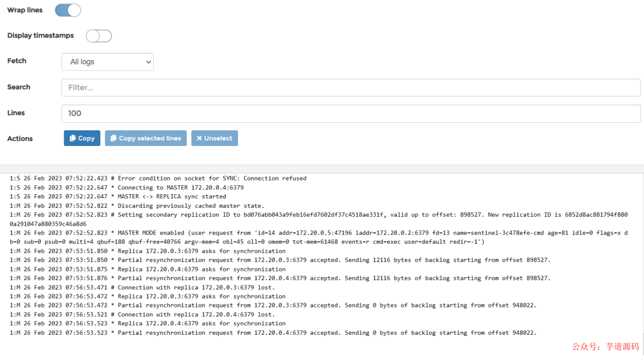The height and width of the screenshot is (355, 644).
Task: Click the Connection with replica 172.20.0.3 lost line
Action: click(142, 287)
